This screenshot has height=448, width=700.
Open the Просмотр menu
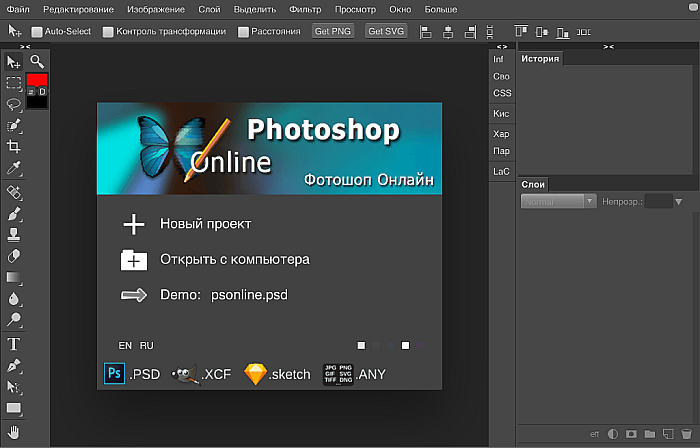(x=355, y=9)
